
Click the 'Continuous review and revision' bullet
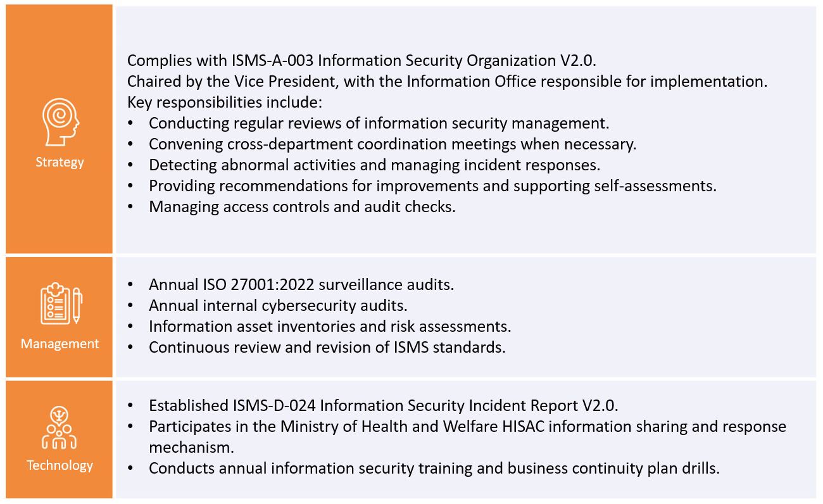coord(327,348)
